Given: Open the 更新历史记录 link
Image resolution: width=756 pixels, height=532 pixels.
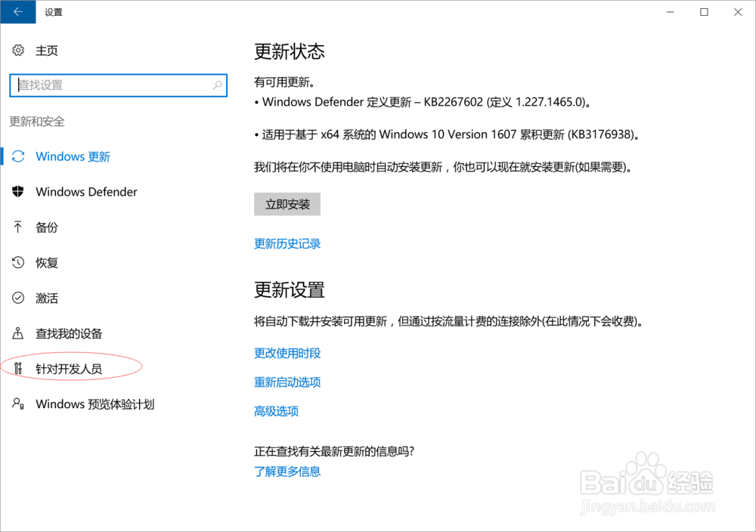Looking at the screenshot, I should coord(287,244).
